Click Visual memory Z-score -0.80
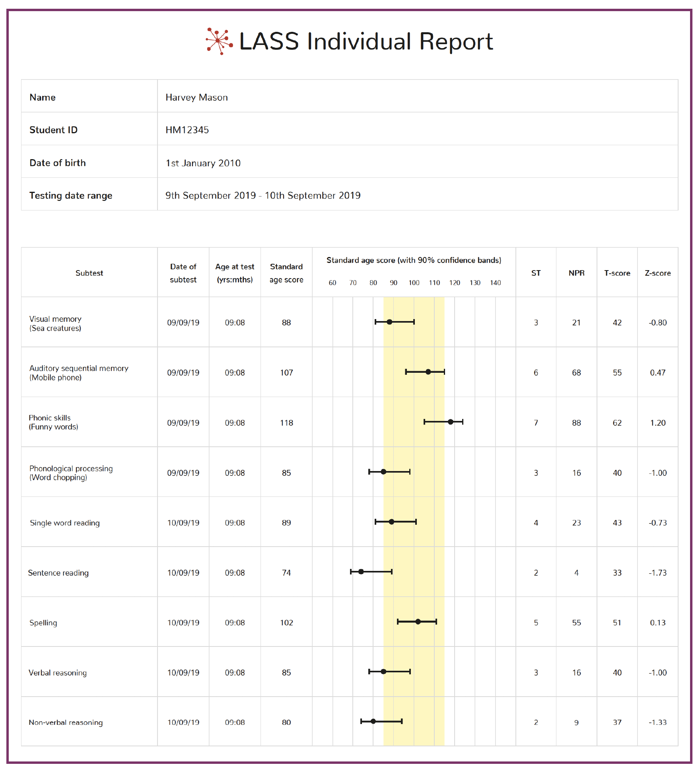The width and height of the screenshot is (700, 771). (657, 323)
